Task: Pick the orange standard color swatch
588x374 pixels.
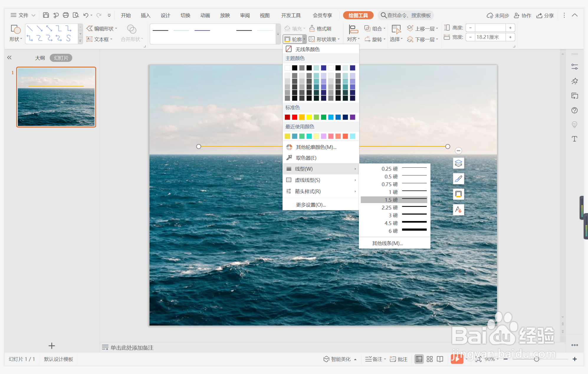Action: [302, 117]
